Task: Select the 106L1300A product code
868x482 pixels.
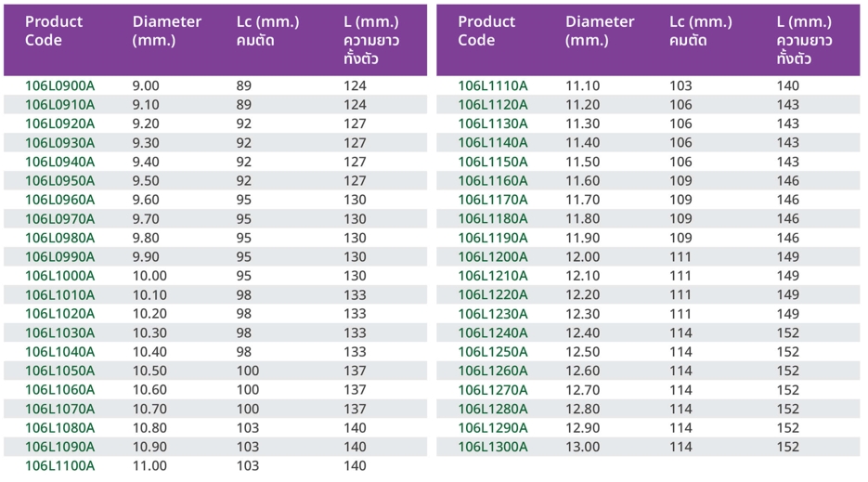Action: click(493, 447)
